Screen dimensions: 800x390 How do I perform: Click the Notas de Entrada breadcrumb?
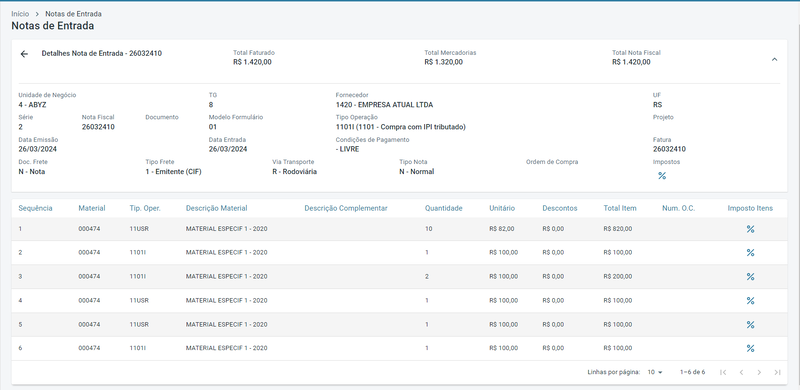click(x=73, y=14)
